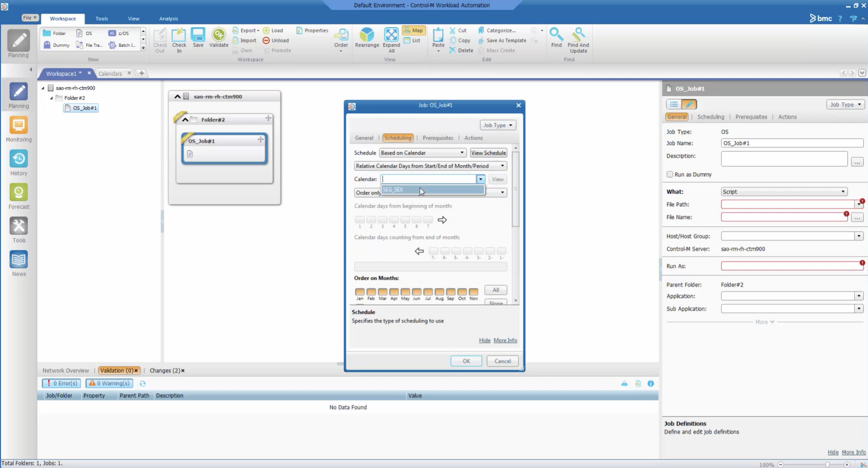Image resolution: width=868 pixels, height=468 pixels.
Task: Open the What Script dropdown
Action: click(843, 192)
